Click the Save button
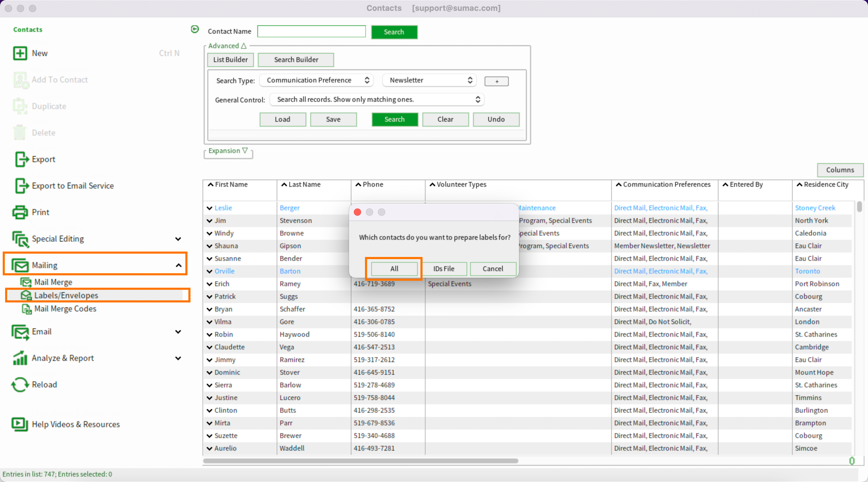 point(333,119)
